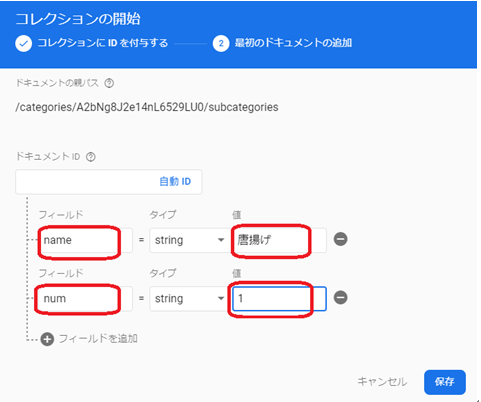Screen dimensions: 481x402
Task: Open help icon beside ドキュメント ID
Action: [x=91, y=157]
